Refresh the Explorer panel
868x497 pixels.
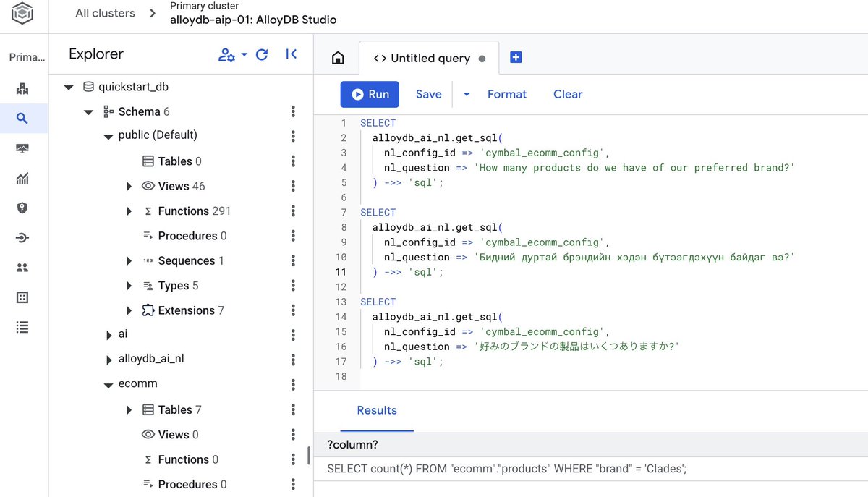[x=263, y=55]
